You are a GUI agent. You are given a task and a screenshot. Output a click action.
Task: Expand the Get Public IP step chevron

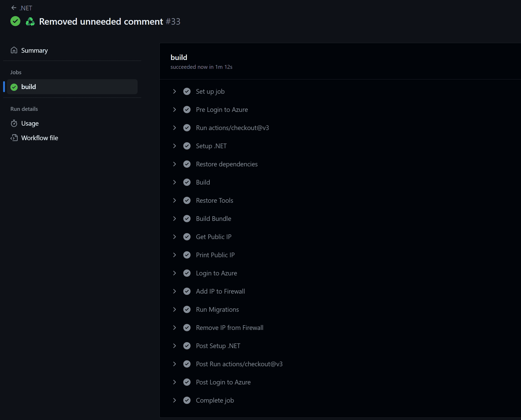pos(174,236)
